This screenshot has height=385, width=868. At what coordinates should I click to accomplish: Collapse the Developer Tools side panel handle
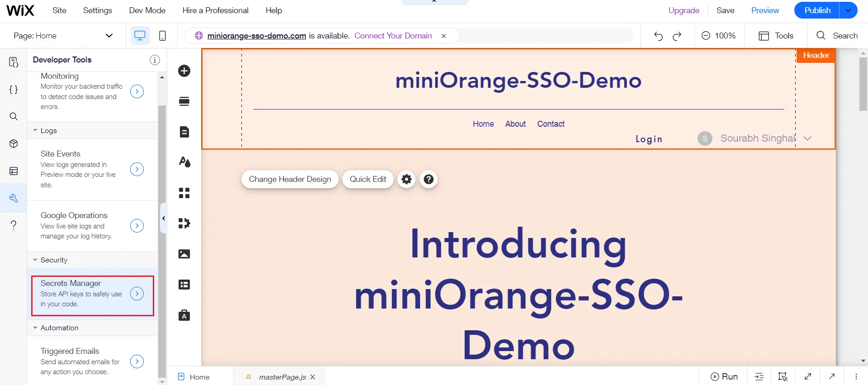164,218
